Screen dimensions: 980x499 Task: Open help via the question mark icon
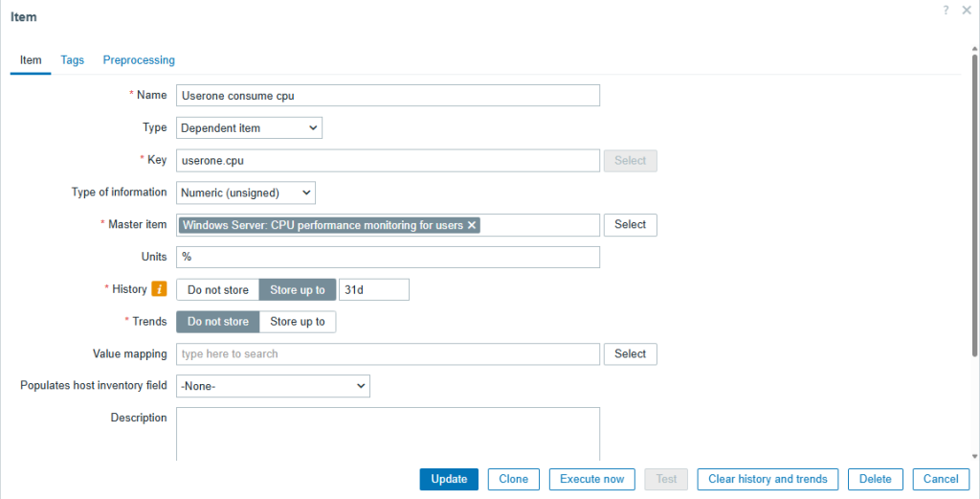946,10
